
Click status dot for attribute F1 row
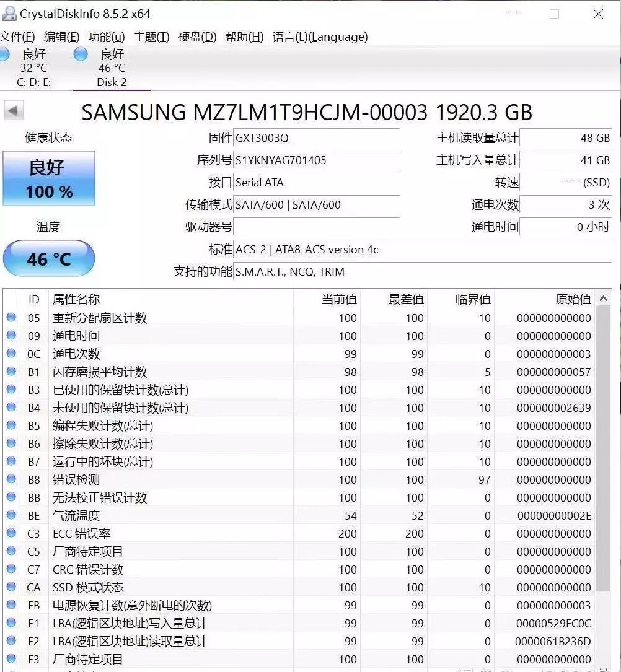pos(11,622)
